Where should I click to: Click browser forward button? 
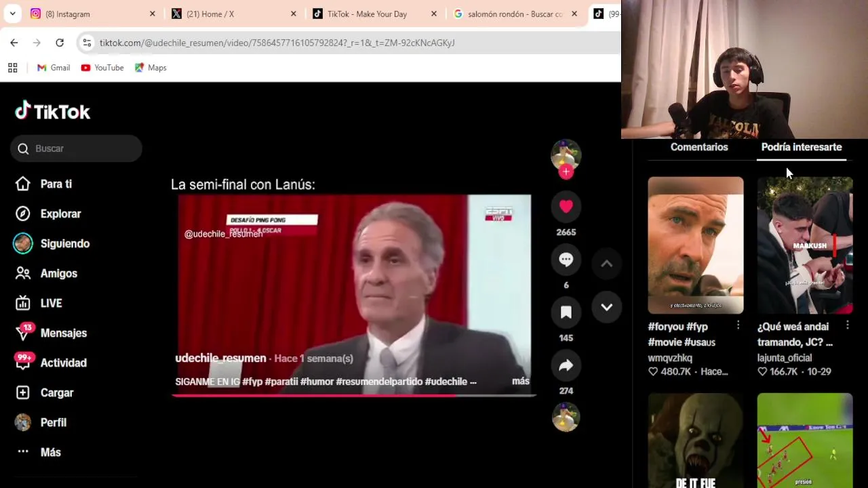[37, 43]
